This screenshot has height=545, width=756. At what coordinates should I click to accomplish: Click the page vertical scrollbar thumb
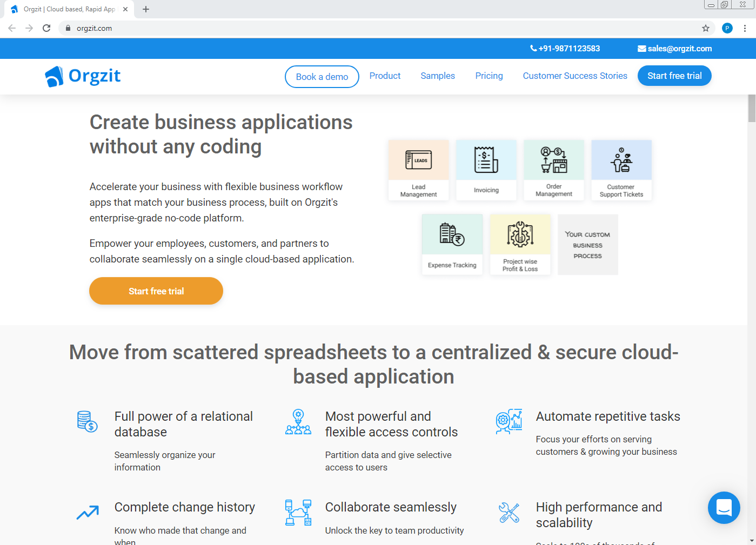pos(752,108)
